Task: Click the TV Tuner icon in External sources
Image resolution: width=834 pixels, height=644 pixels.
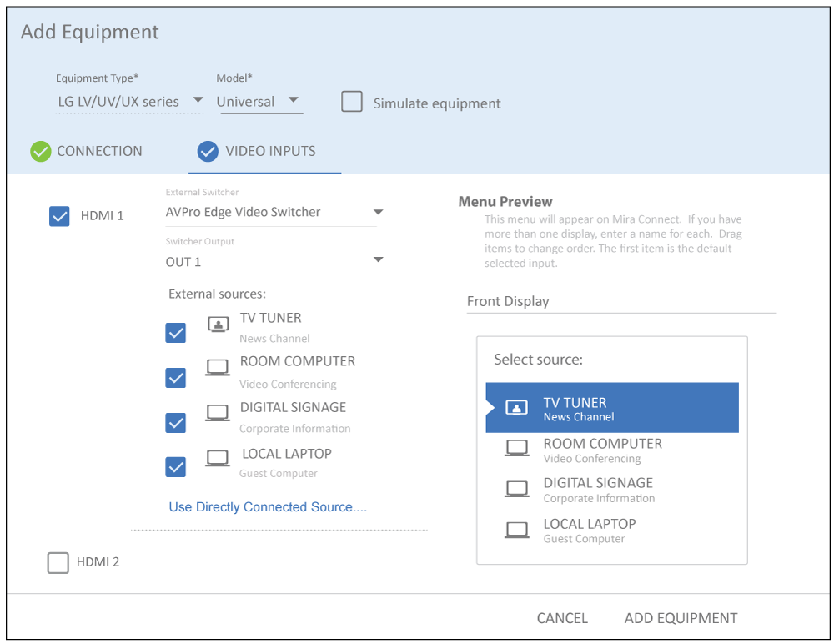Action: click(218, 325)
